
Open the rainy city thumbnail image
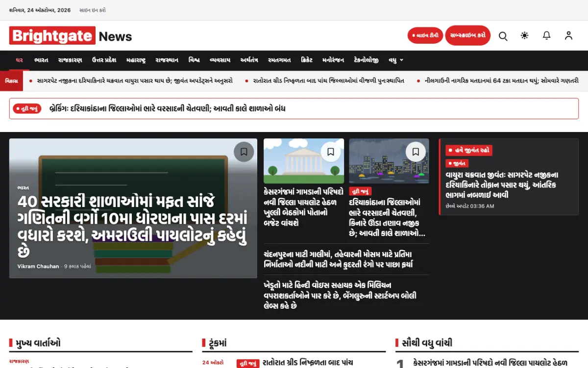pyautogui.click(x=389, y=161)
